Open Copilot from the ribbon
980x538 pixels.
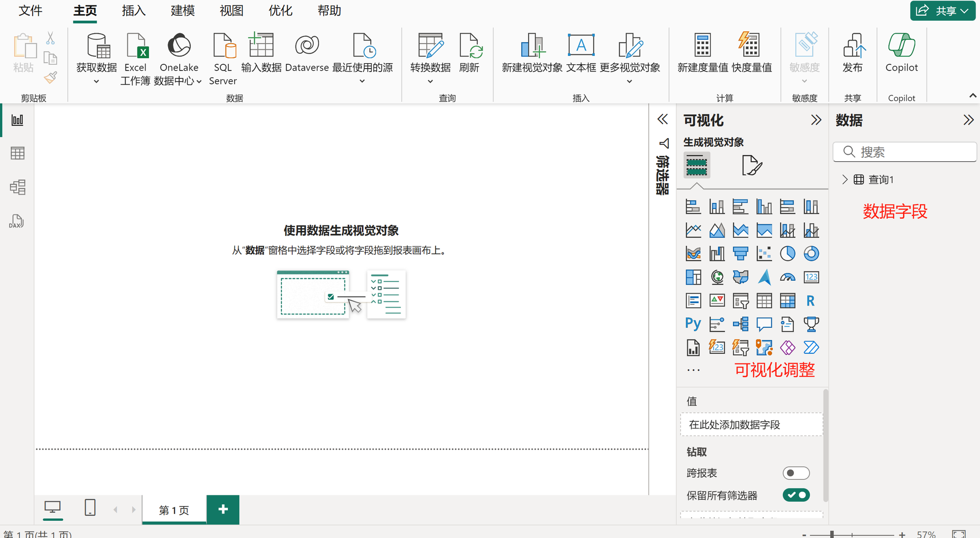pos(902,53)
